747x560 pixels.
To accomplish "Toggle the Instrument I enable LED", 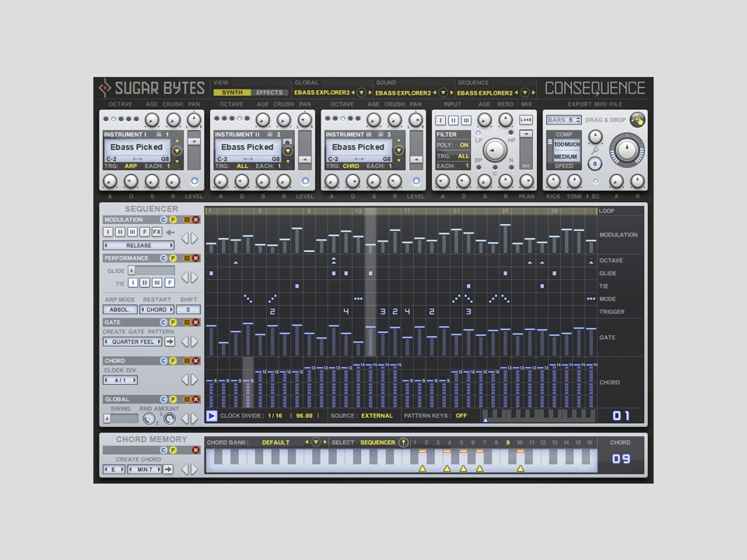I will 195,181.
